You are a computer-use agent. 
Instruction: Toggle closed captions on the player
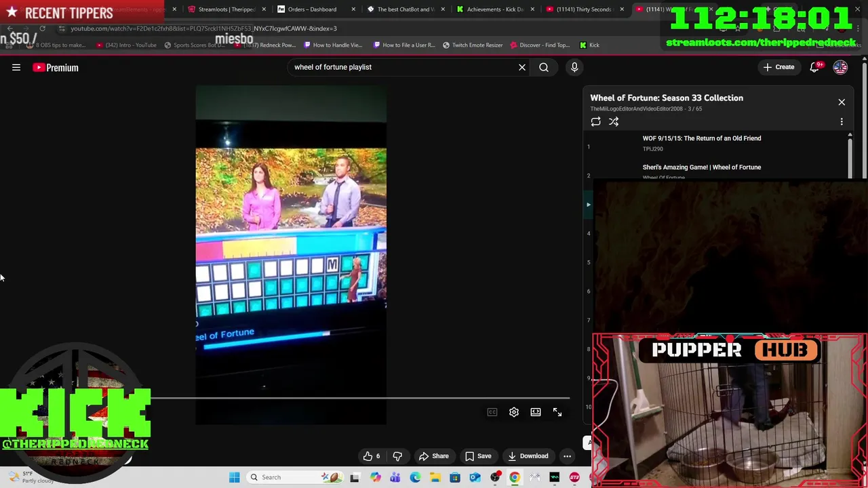(x=492, y=412)
